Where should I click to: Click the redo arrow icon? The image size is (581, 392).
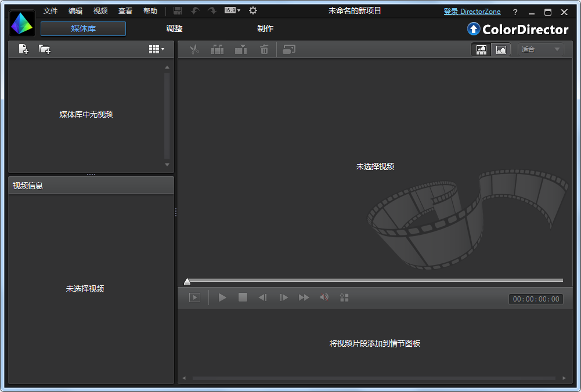211,10
